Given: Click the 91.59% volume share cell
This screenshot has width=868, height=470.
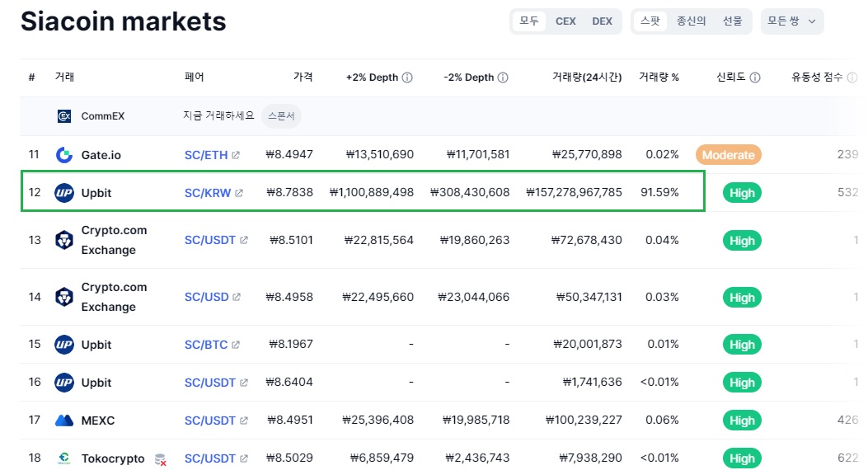Looking at the screenshot, I should (659, 193).
